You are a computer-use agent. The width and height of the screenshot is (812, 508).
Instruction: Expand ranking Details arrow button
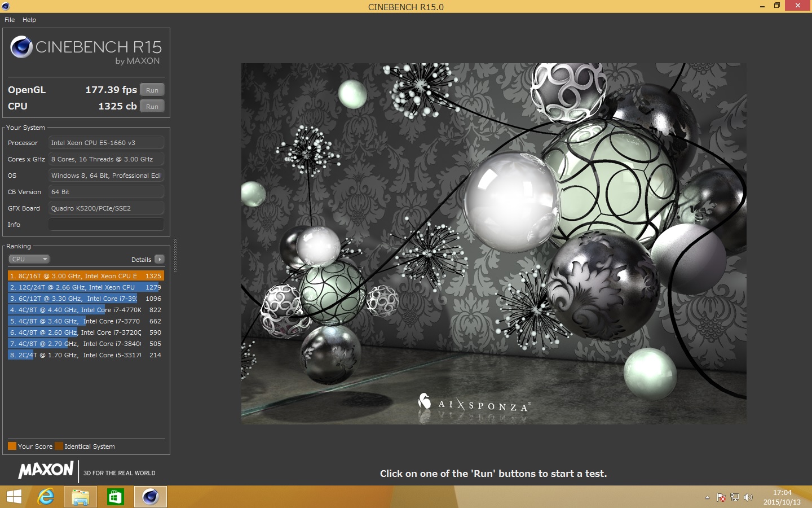160,259
